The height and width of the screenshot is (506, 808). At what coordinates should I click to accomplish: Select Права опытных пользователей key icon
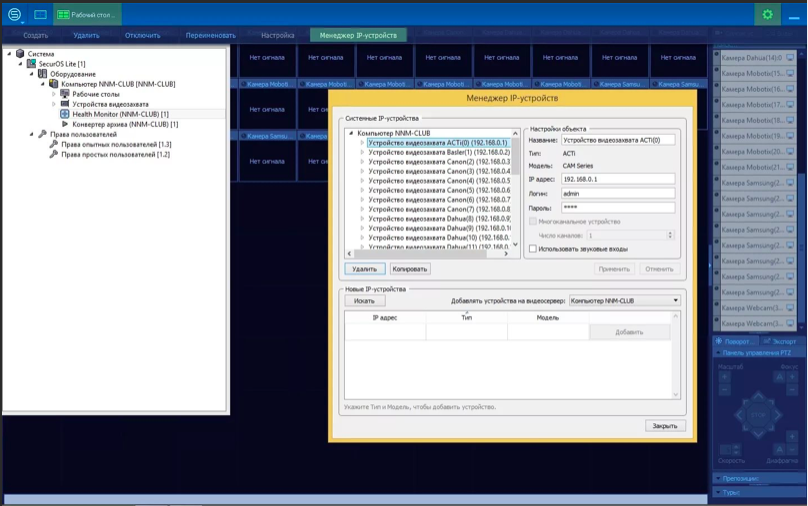click(54, 144)
